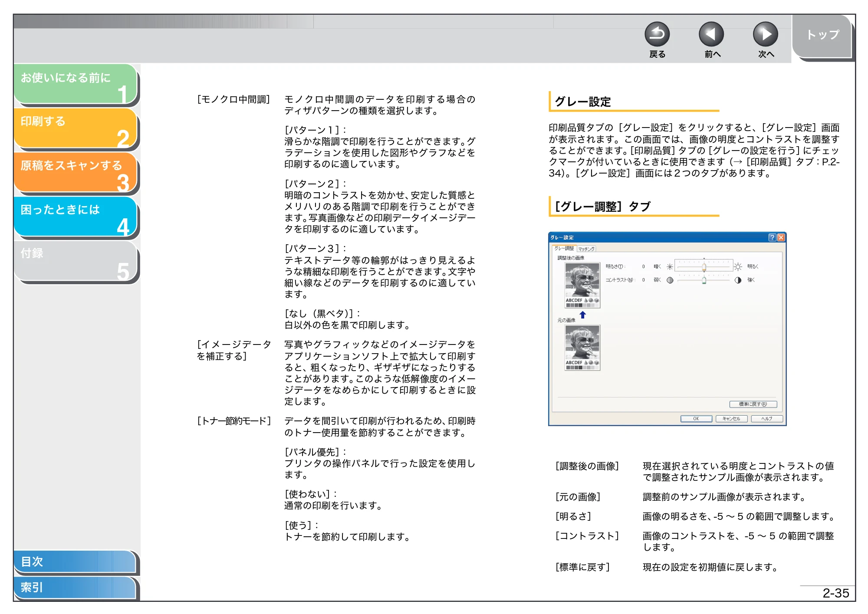The width and height of the screenshot is (868, 614).
Task: Click the [パターン1]: subheading
Action: click(x=315, y=130)
